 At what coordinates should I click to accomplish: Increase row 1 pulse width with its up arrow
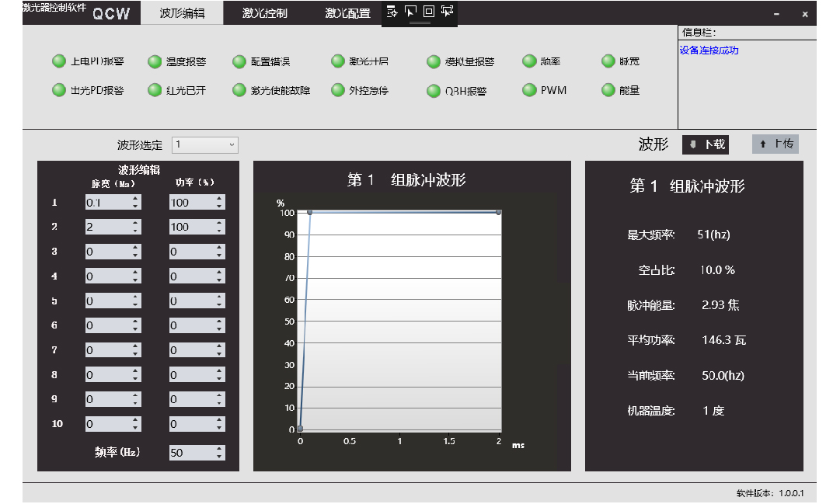click(x=135, y=198)
